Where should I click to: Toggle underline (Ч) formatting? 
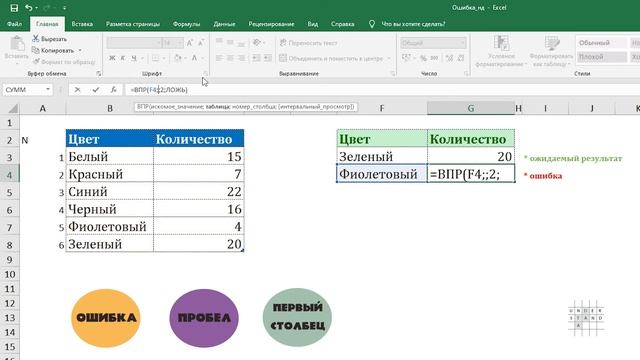[134, 58]
